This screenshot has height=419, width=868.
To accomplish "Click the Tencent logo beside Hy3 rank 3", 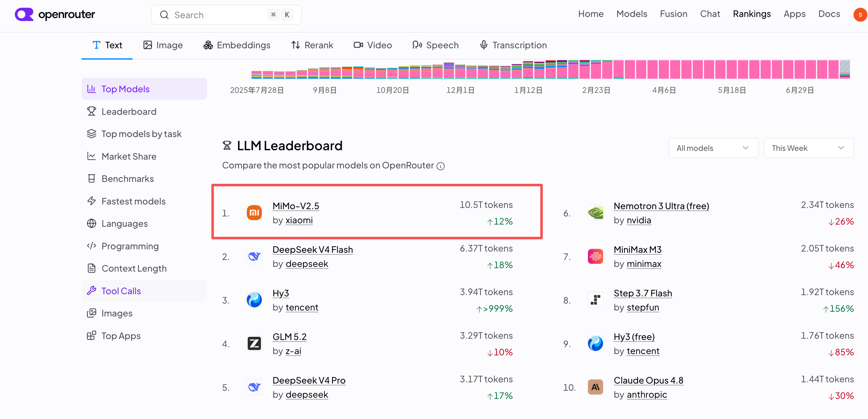I will 254,300.
